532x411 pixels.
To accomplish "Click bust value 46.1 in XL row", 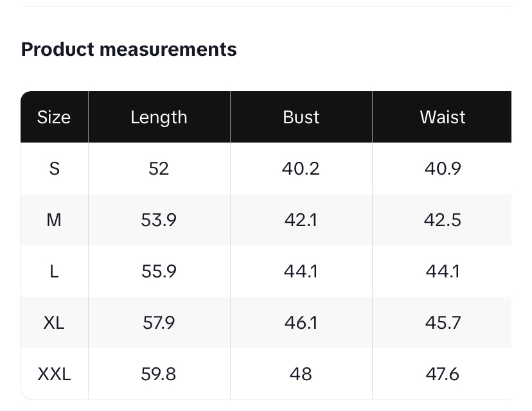I will [x=301, y=322].
